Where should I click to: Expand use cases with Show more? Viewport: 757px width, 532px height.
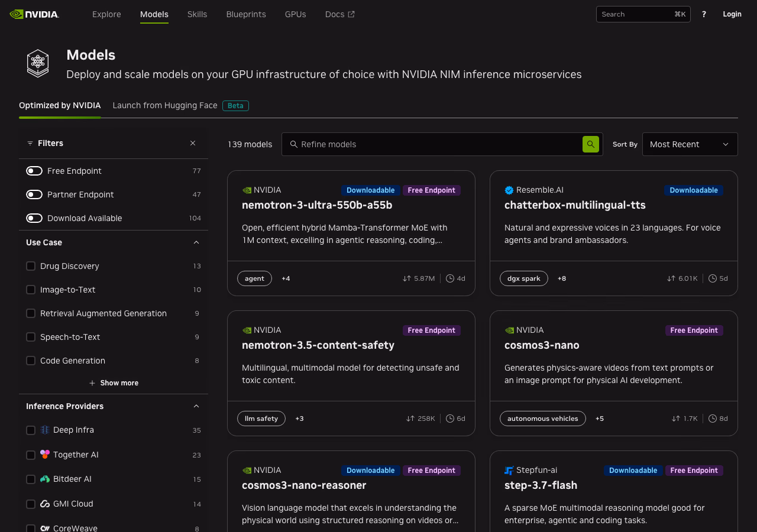coord(114,383)
